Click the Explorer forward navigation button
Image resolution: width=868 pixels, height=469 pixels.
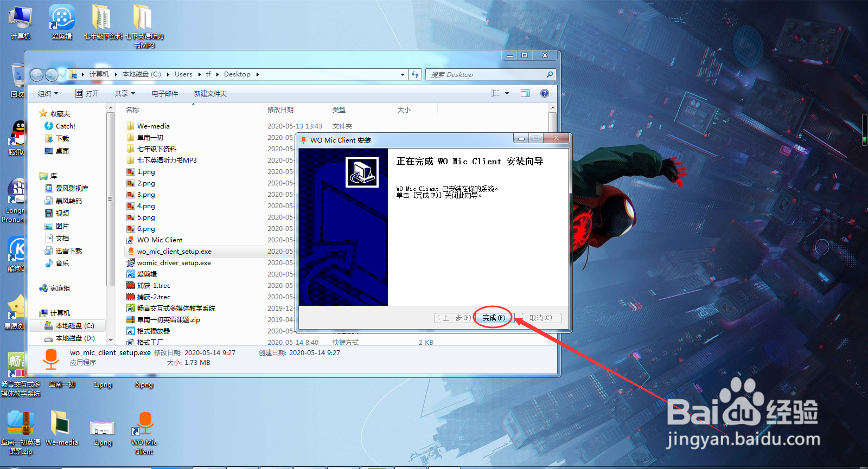click(x=52, y=75)
